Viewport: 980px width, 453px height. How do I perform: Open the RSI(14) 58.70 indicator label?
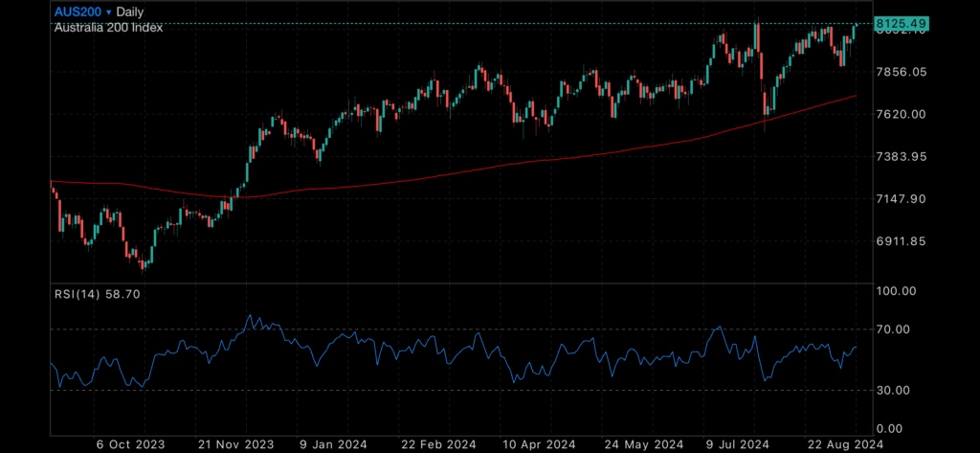(x=97, y=293)
